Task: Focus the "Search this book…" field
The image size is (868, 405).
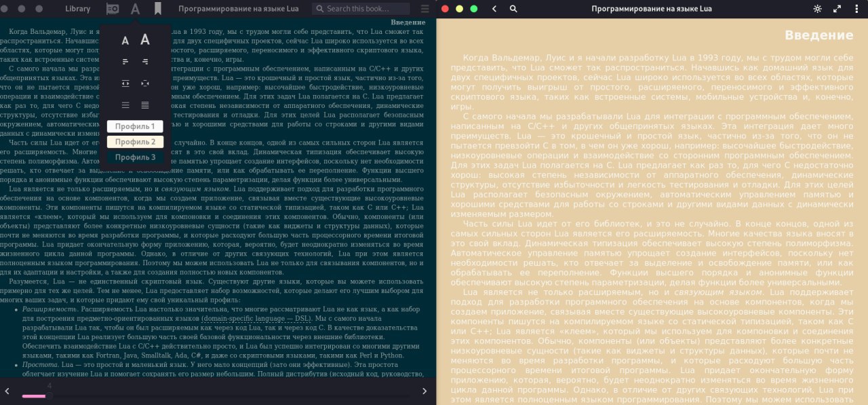Action: 361,9
